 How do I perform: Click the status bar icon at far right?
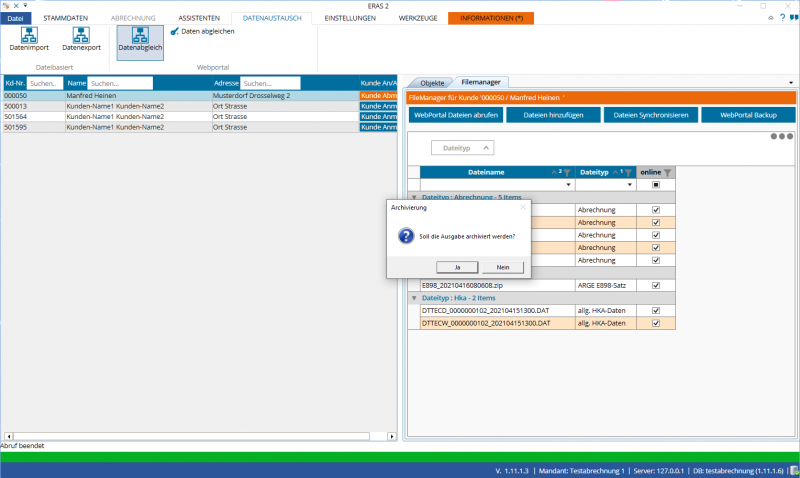[x=794, y=470]
